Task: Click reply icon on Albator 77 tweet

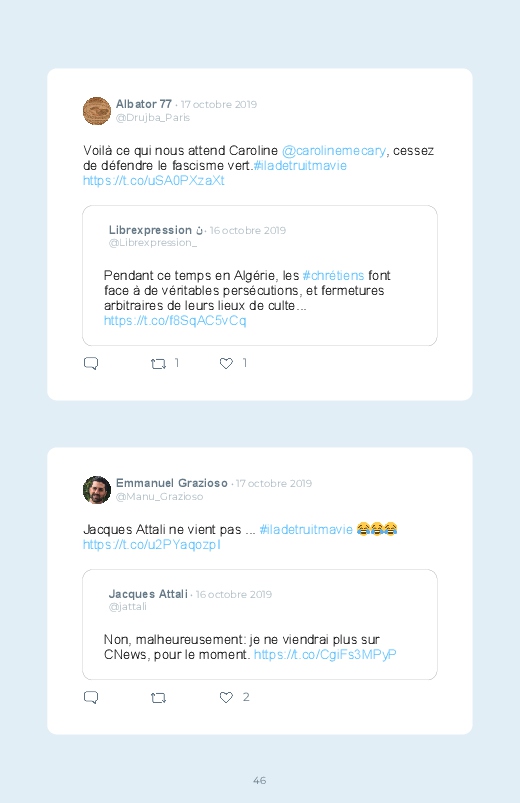Action: pyautogui.click(x=91, y=364)
